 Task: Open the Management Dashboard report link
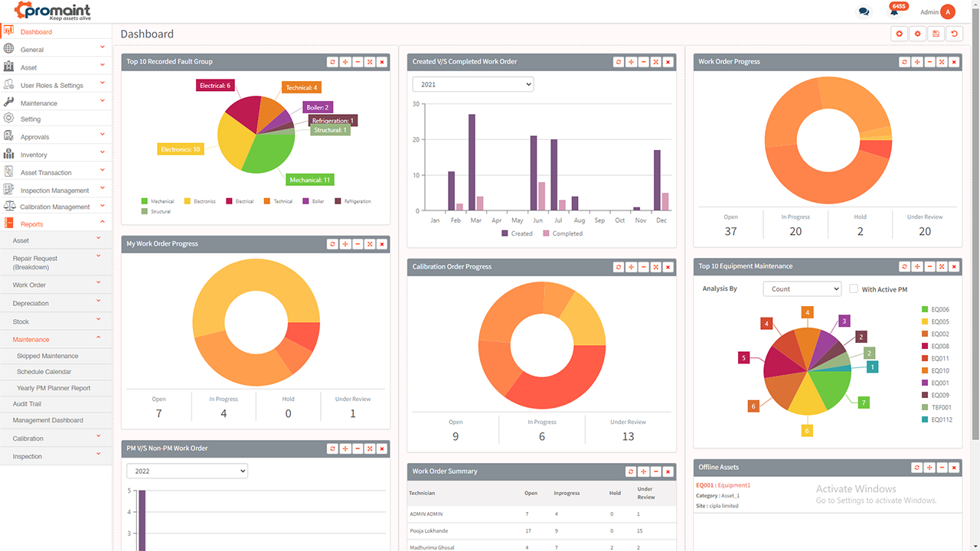click(47, 420)
